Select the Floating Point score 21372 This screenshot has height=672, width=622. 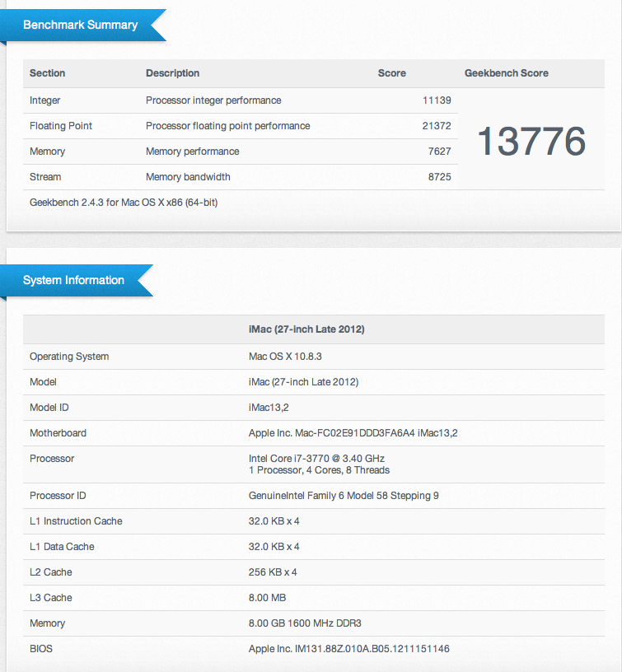(x=437, y=126)
